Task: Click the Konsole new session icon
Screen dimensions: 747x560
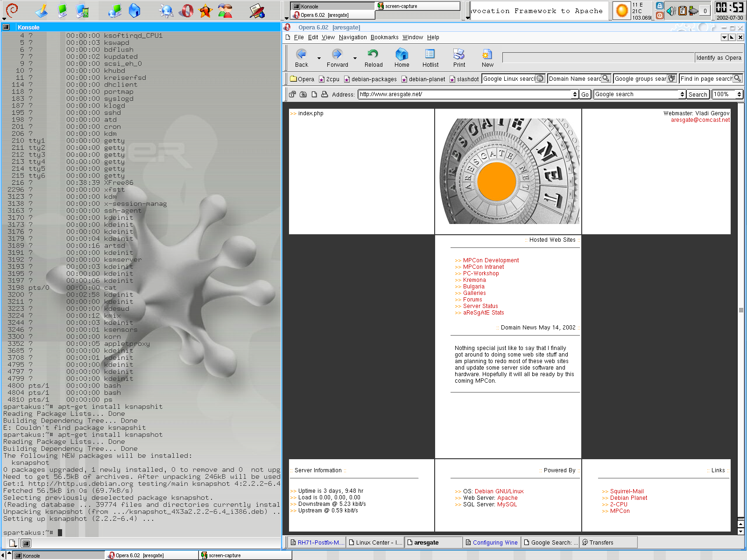Action: 13,543
